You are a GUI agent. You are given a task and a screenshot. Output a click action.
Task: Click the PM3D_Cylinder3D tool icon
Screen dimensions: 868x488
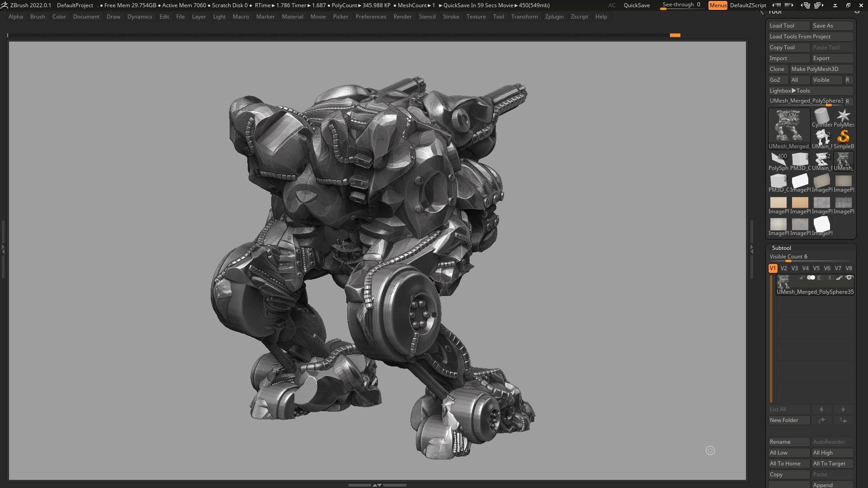pyautogui.click(x=800, y=160)
